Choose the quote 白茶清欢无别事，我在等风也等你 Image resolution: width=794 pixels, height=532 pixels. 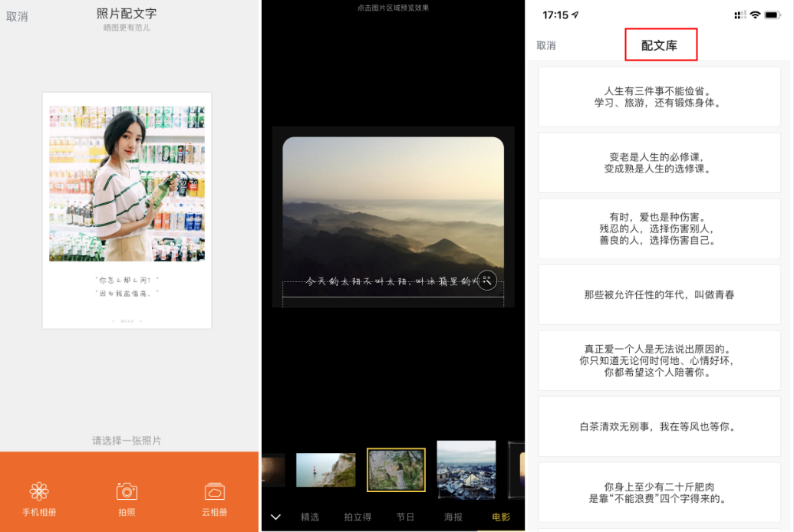659,426
